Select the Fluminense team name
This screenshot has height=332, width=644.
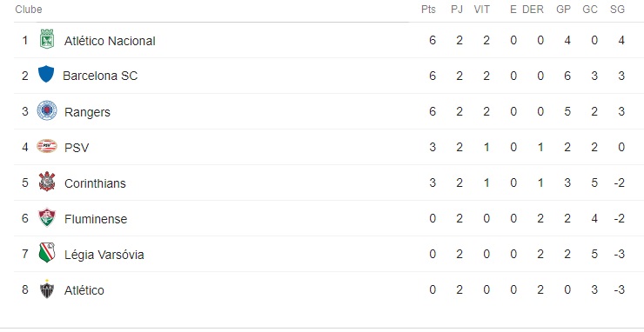click(x=96, y=219)
